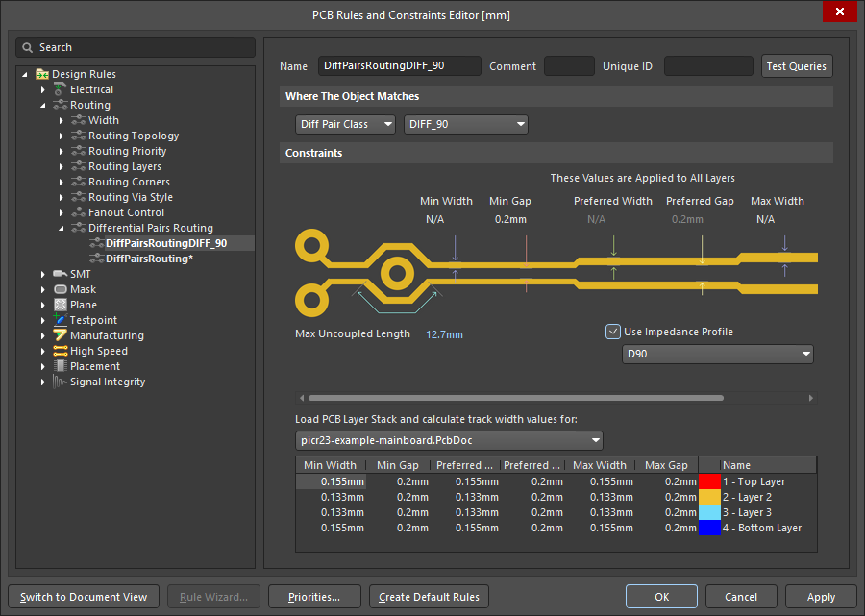Toggle the Use Impedance Profile checkbox
This screenshot has width=865, height=616.
613,332
